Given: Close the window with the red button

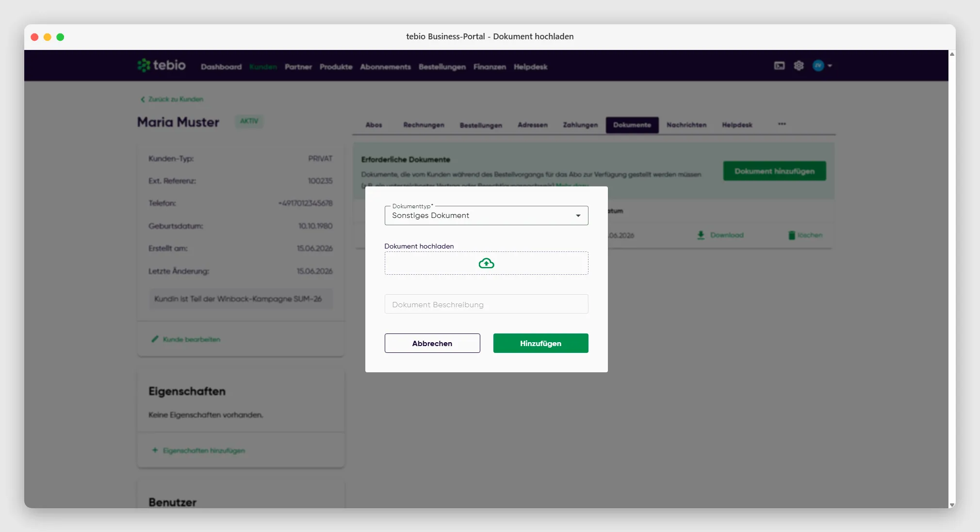Looking at the screenshot, I should pyautogui.click(x=34, y=37).
